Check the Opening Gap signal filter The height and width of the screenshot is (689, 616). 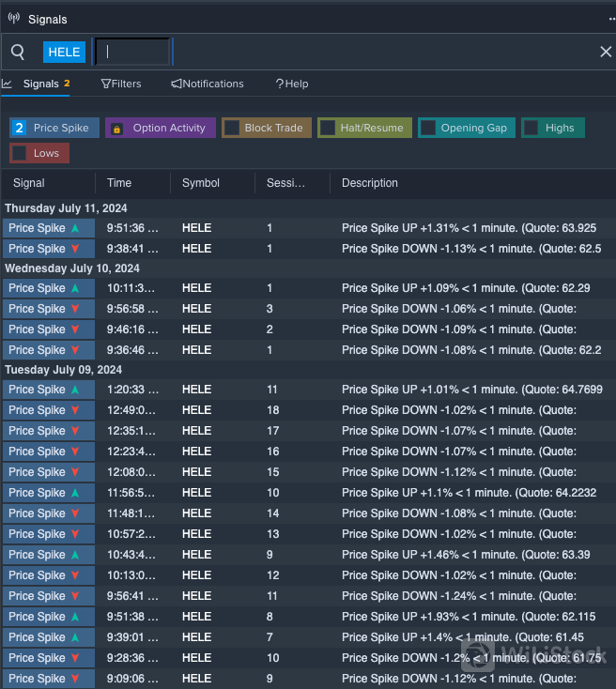click(x=428, y=129)
